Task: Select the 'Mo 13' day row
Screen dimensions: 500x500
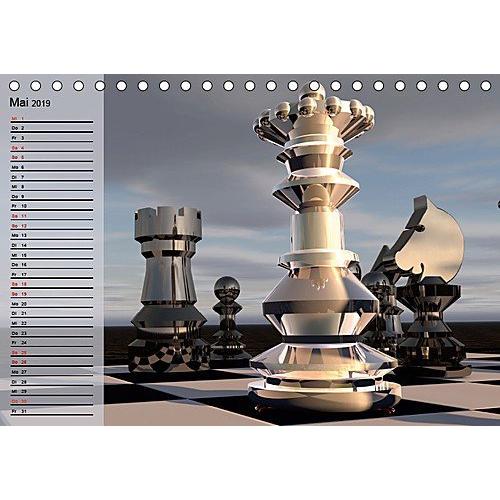Action: [52, 236]
